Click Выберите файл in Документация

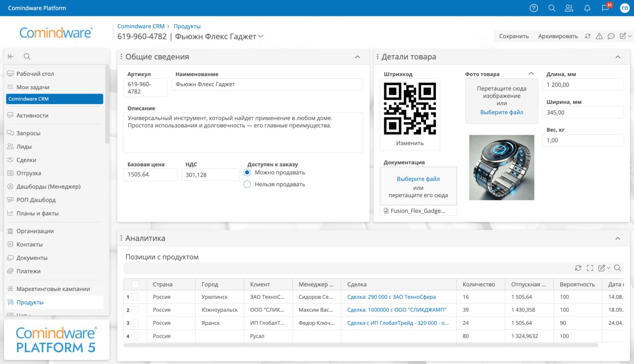(419, 179)
